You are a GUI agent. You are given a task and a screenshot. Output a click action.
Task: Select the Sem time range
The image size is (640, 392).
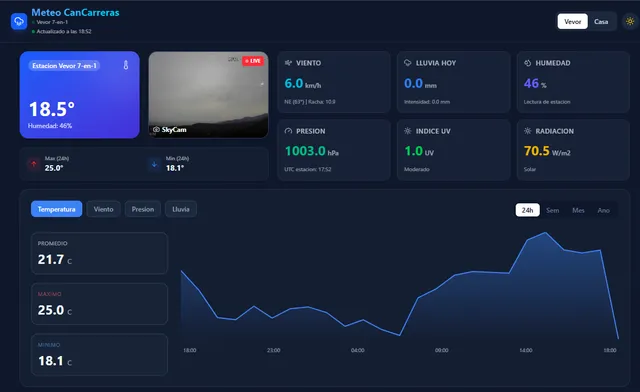point(553,210)
